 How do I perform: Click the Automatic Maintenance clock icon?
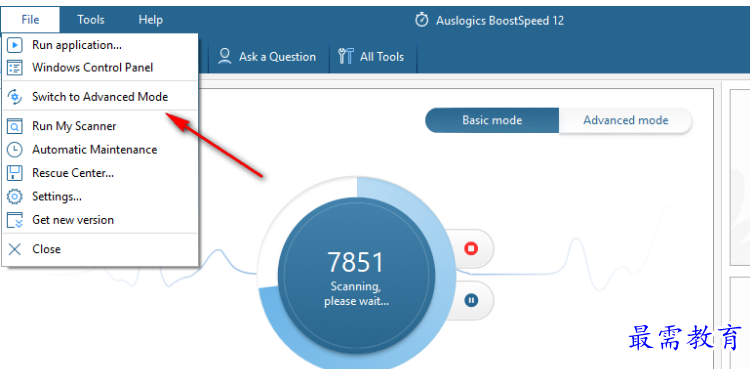click(x=15, y=150)
